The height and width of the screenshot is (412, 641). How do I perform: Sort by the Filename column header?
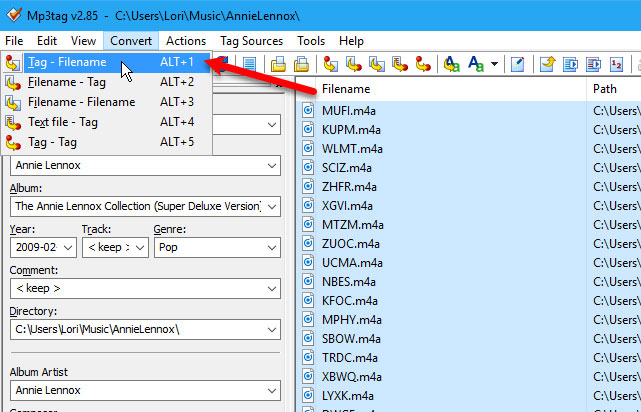pyautogui.click(x=440, y=88)
